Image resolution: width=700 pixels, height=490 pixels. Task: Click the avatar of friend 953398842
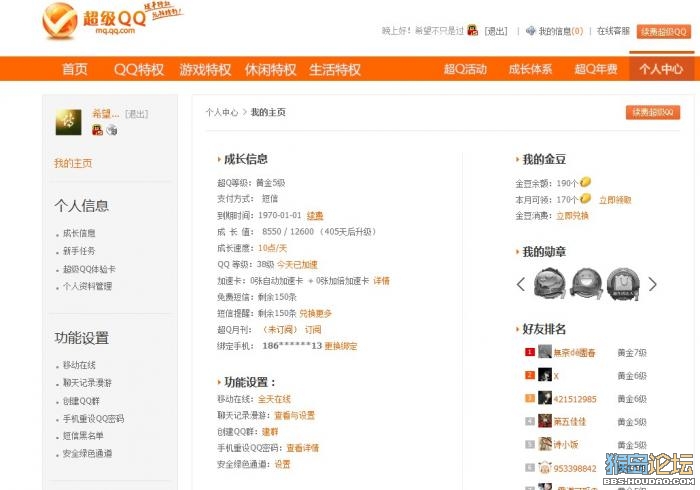(545, 467)
